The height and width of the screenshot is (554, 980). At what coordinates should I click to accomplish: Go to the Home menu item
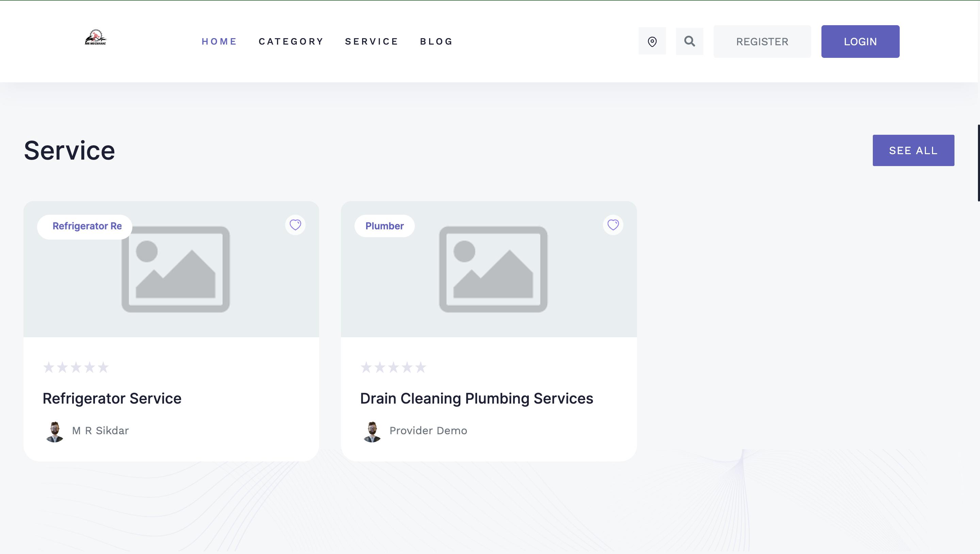tap(219, 42)
